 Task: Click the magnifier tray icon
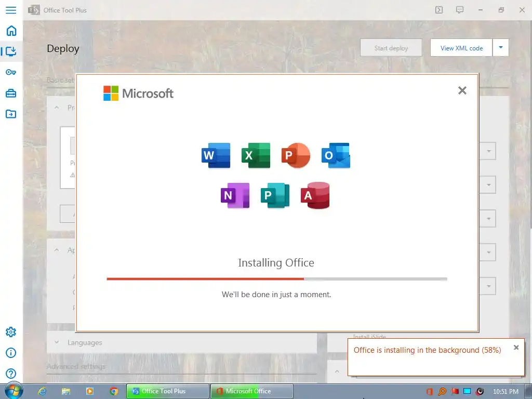coord(442,392)
